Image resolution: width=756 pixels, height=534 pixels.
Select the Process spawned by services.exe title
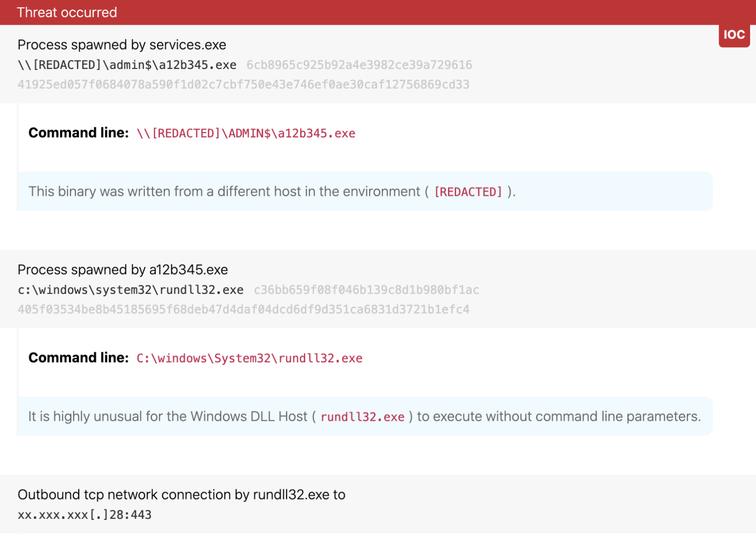(x=122, y=45)
